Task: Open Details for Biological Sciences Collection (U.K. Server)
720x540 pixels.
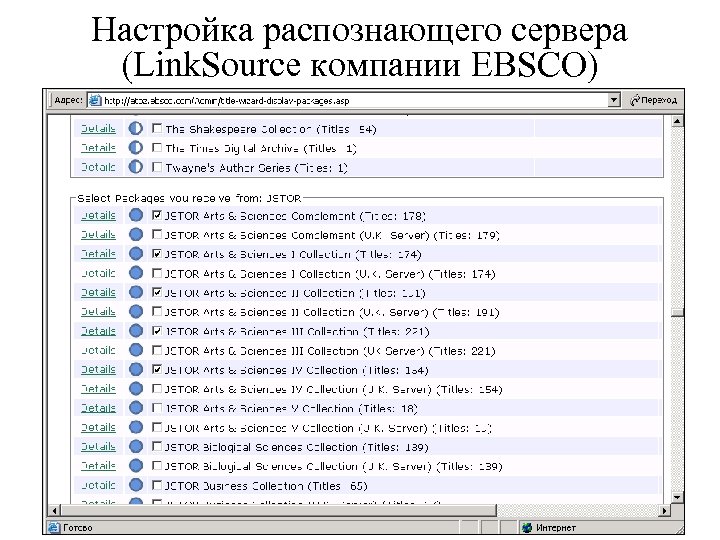Action: pyautogui.click(x=98, y=466)
